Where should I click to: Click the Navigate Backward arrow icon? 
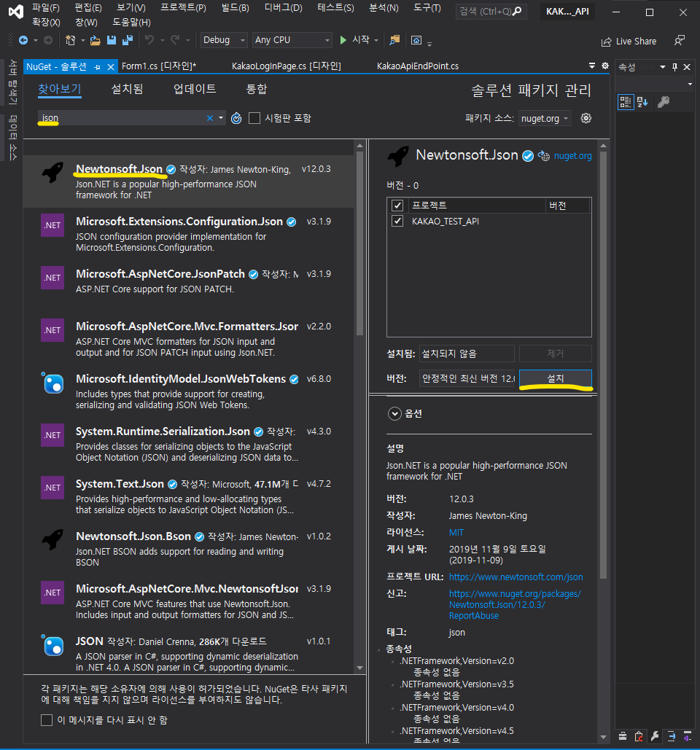point(23,41)
